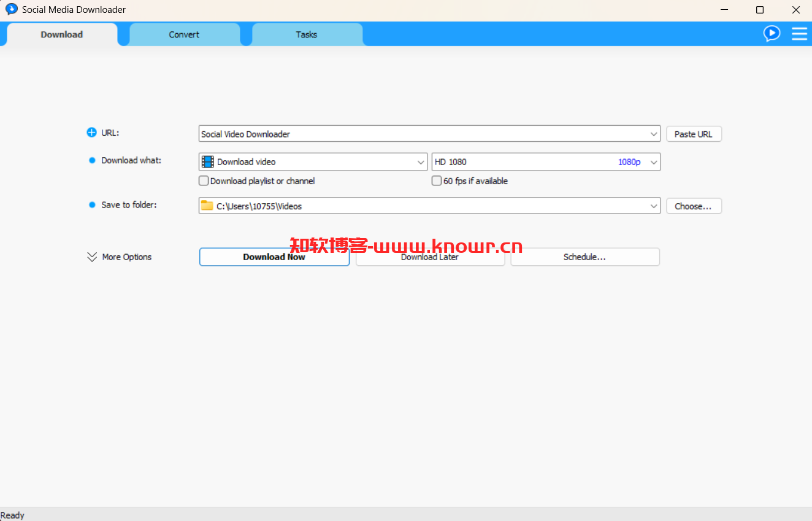
Task: Click the film strip icon in Download video
Action: pyautogui.click(x=208, y=162)
